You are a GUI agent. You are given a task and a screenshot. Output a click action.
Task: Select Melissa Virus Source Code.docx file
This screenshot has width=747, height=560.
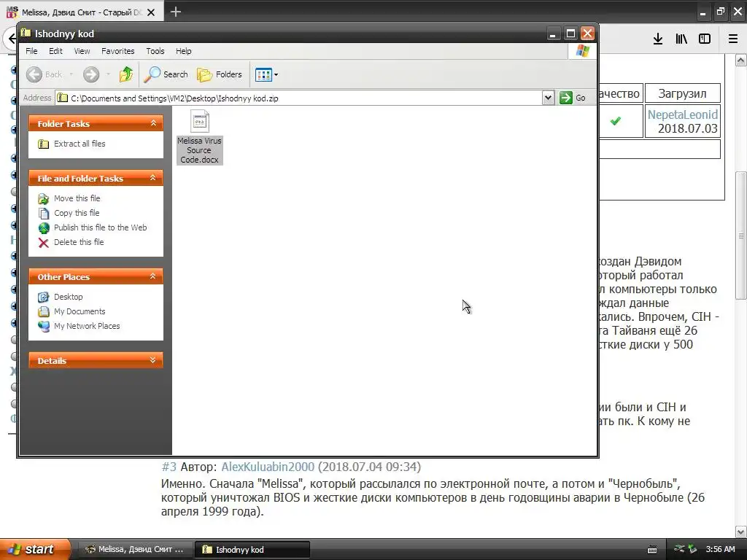(200, 137)
